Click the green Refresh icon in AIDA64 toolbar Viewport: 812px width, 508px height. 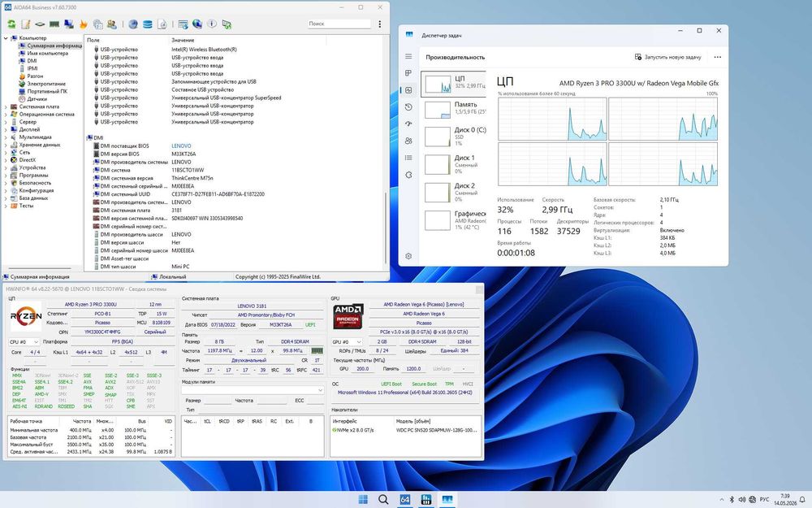click(11, 24)
